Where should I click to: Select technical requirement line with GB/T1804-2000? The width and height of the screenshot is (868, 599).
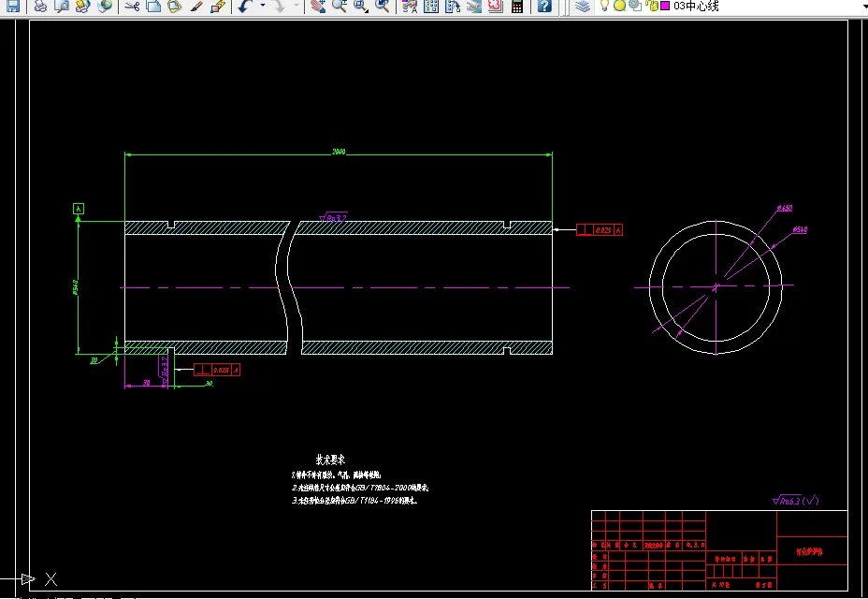coord(360,489)
